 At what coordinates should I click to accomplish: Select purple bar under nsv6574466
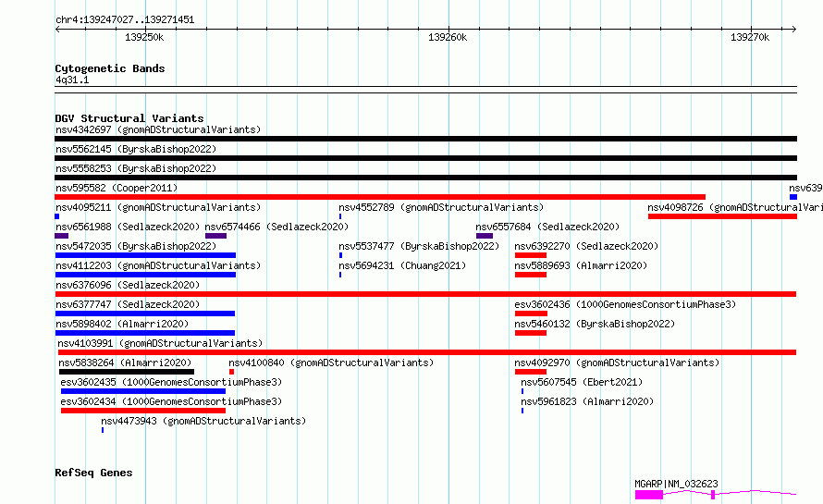click(x=215, y=236)
